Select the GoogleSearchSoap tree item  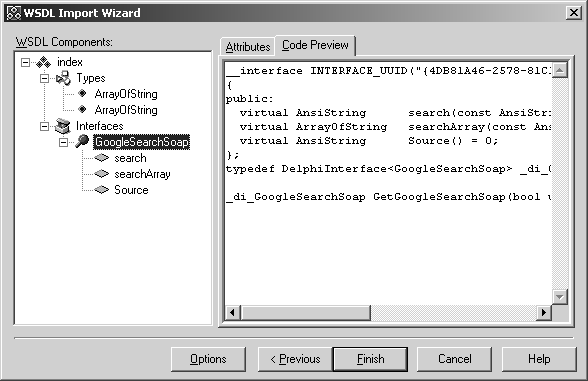pyautogui.click(x=142, y=142)
